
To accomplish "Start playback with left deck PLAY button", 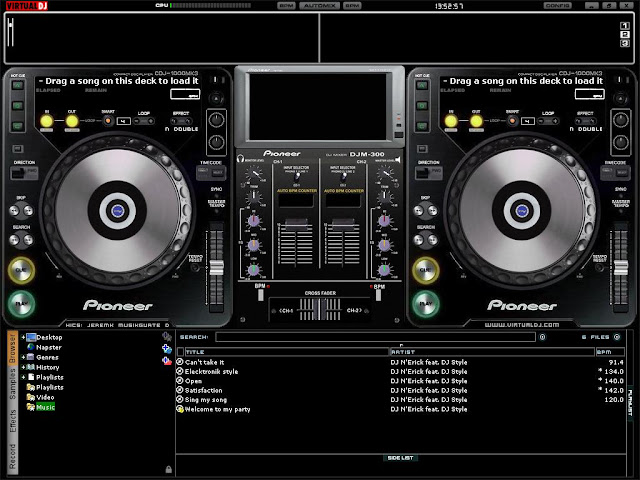I will tap(21, 304).
